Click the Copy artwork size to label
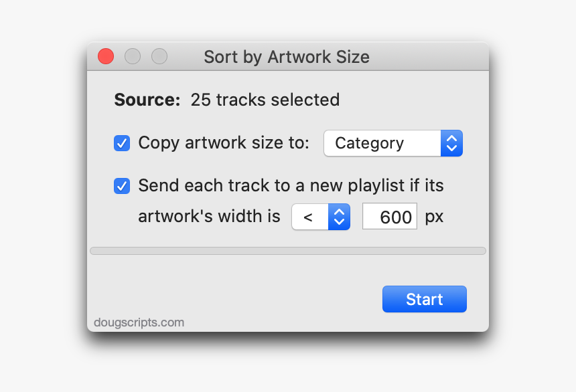576x392 pixels. point(224,142)
